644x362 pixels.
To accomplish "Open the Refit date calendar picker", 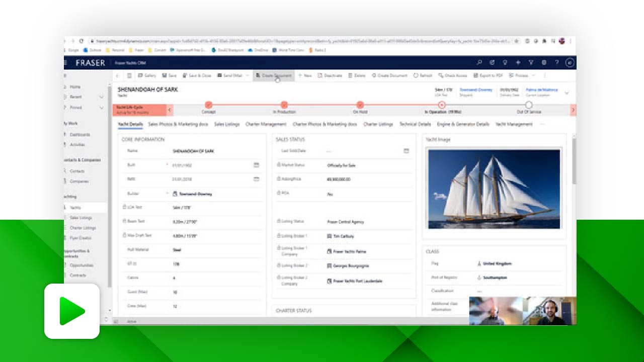I will 256,179.
